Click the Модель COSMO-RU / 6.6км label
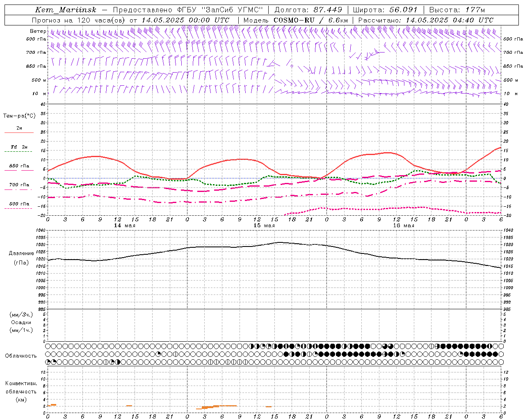 coord(296,20)
